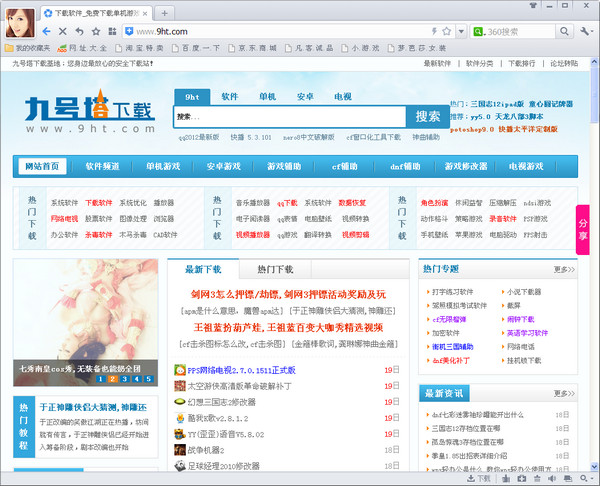This screenshot has width=600, height=486.
Task: Go to slide 1 of the image carousel
Action: click(x=100, y=379)
